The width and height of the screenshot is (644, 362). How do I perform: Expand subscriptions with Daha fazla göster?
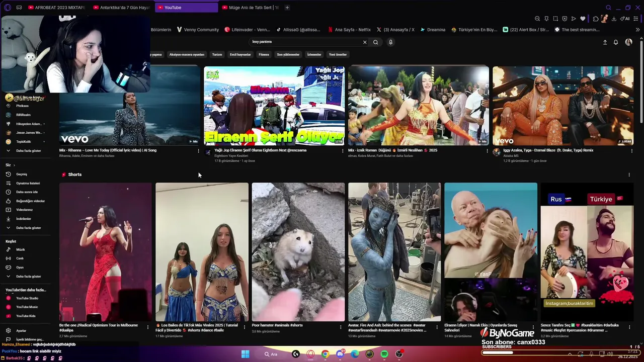pos(28,151)
